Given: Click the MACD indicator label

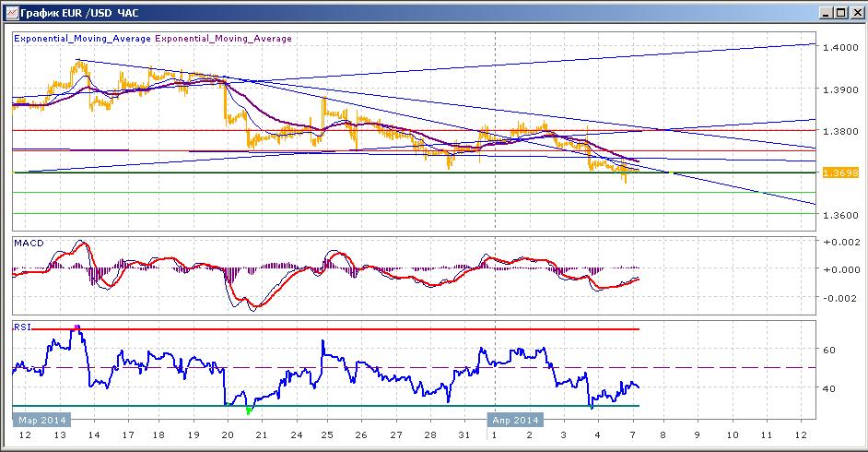Looking at the screenshot, I should [x=29, y=244].
